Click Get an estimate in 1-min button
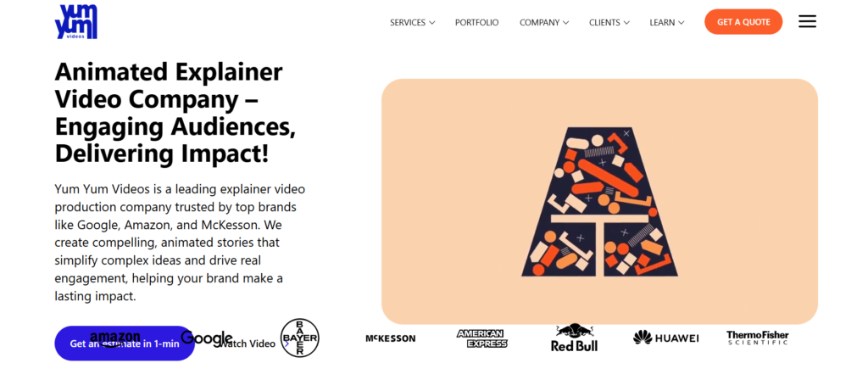868x391 pixels. [125, 344]
